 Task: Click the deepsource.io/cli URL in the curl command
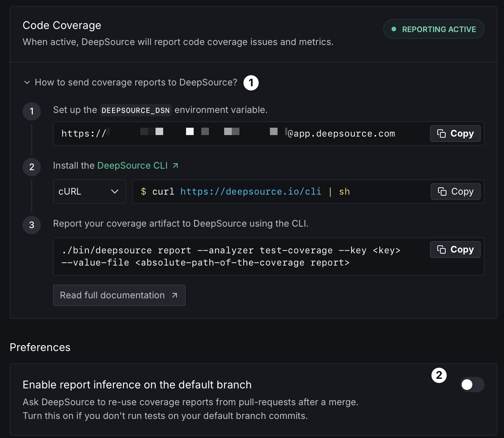click(250, 192)
